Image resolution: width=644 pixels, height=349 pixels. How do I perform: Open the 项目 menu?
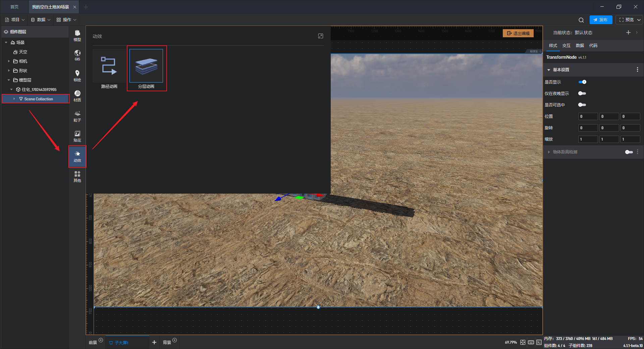coord(15,20)
